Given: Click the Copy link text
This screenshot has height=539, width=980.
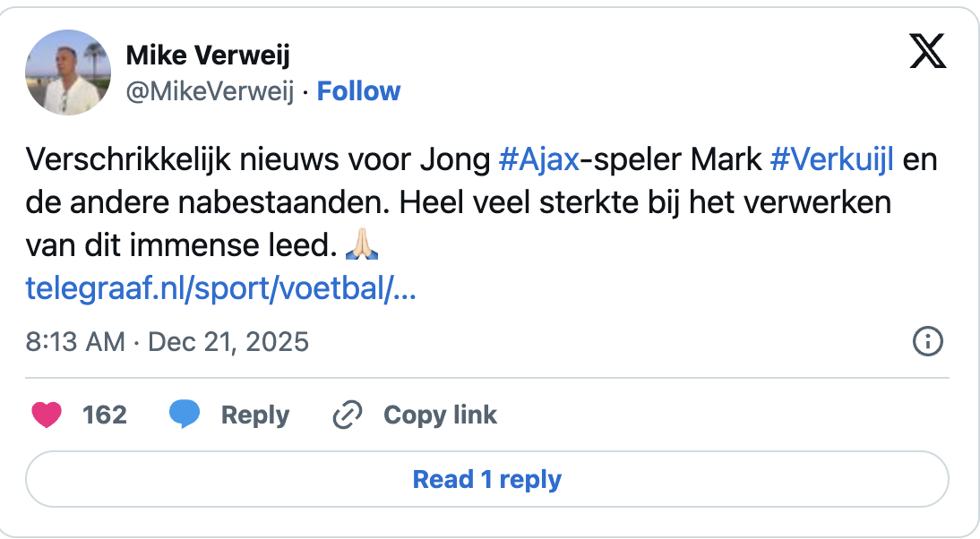Looking at the screenshot, I should (440, 415).
